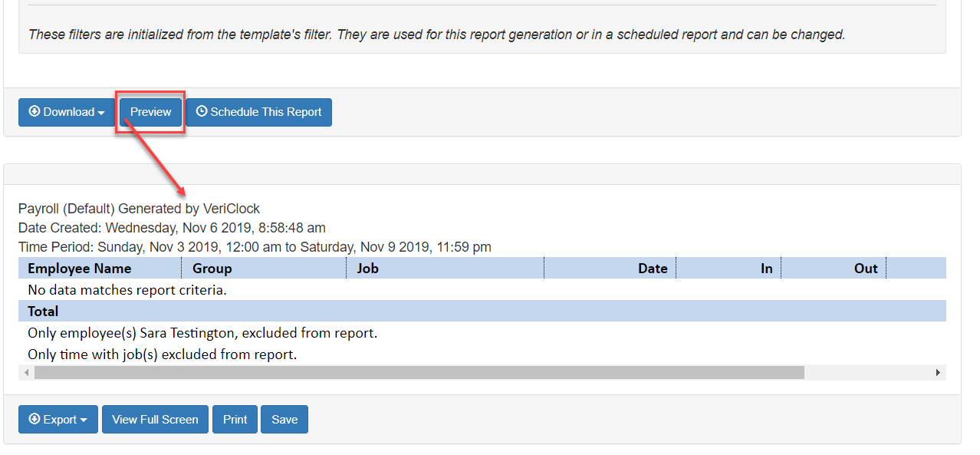Expand the Download dropdown caret
The image size is (980, 455).
[101, 113]
